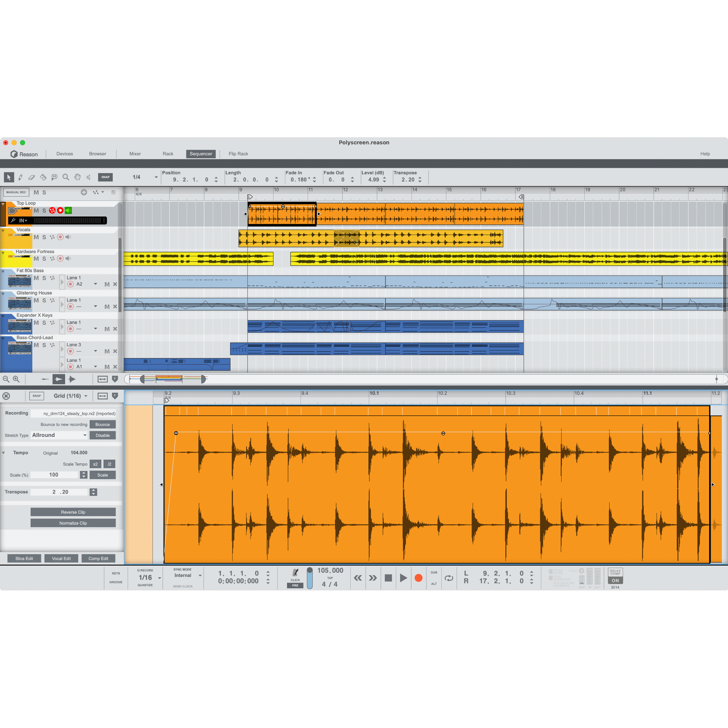This screenshot has width=728, height=728.
Task: Select the Razor tool for splitting clips
Action: 43,177
